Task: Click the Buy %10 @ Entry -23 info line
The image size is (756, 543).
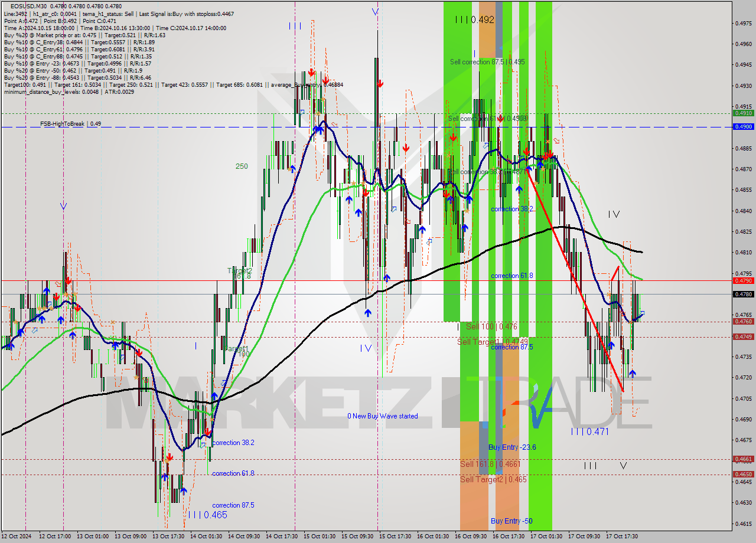Action: click(77, 63)
